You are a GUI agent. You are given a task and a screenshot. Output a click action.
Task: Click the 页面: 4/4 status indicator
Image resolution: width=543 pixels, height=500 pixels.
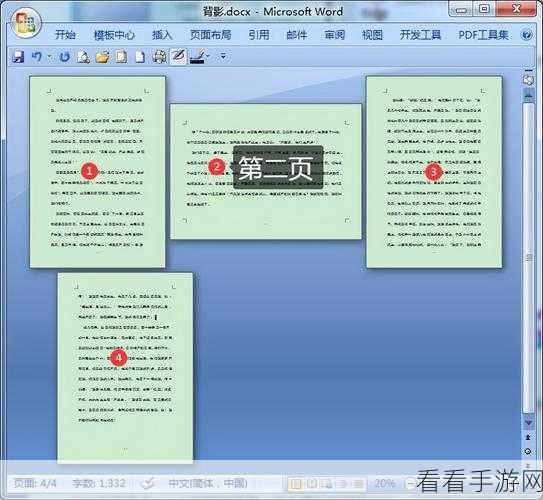point(35,483)
